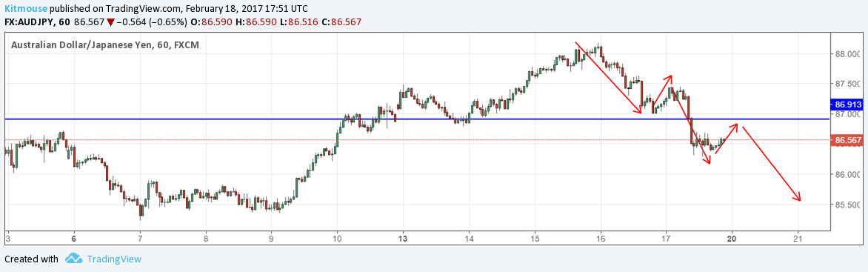Select the O:86.590 open value
This screenshot has width=868, height=272.
point(212,21)
